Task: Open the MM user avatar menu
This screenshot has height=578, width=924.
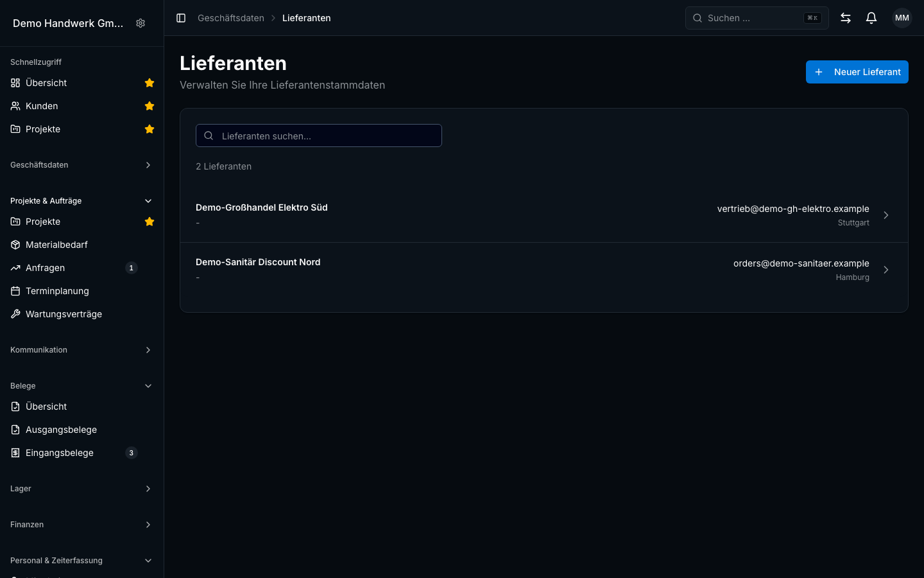Action: [x=902, y=18]
